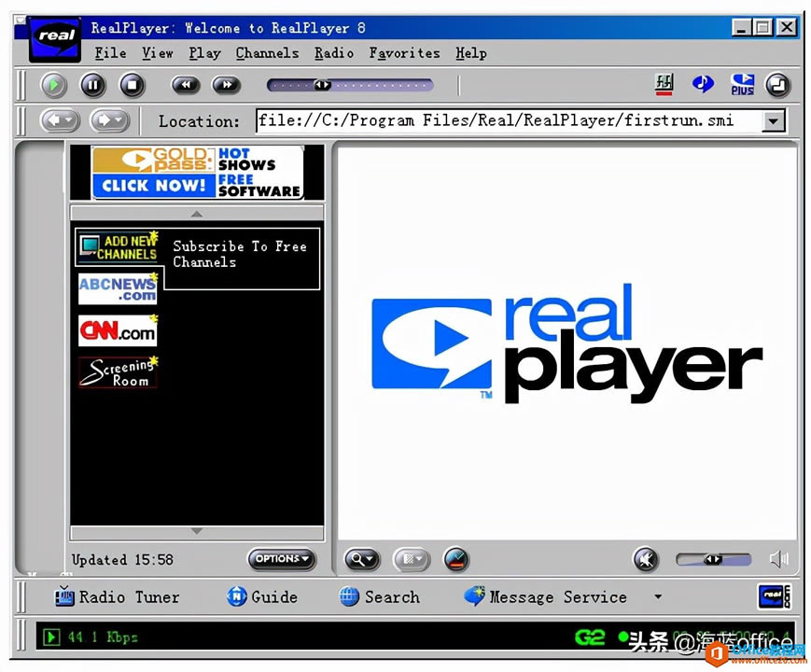Open the Search link
This screenshot has width=811, height=672.
click(379, 597)
